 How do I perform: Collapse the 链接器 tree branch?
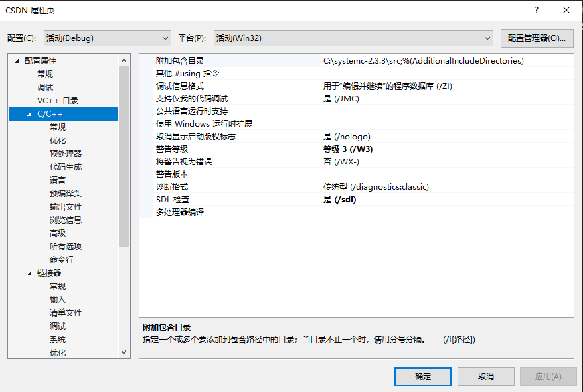pos(28,272)
